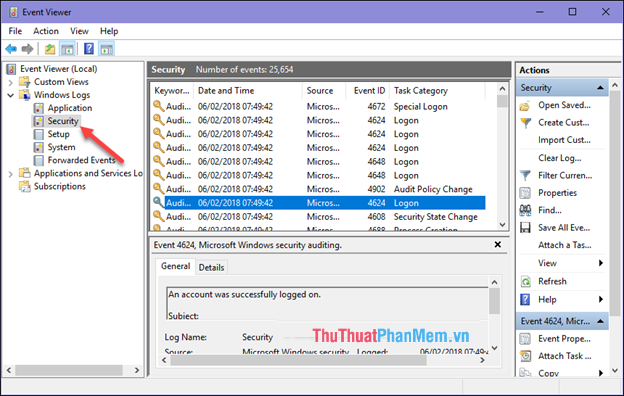Click the Filter Current Log funnel icon

(525, 176)
